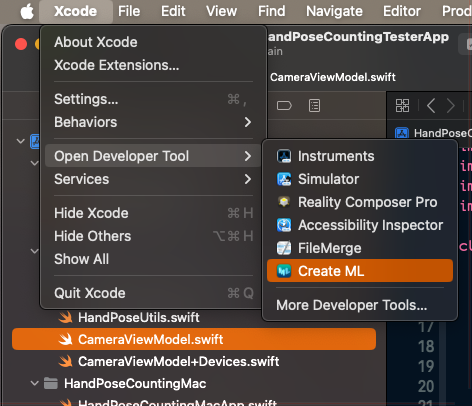Choose Show All
The height and width of the screenshot is (406, 472).
[x=153, y=259]
